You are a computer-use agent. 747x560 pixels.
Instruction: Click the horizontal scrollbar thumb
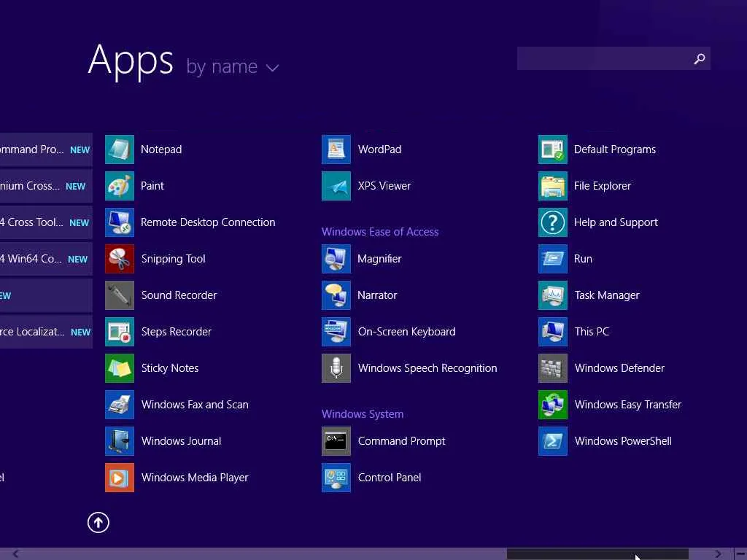(x=597, y=554)
